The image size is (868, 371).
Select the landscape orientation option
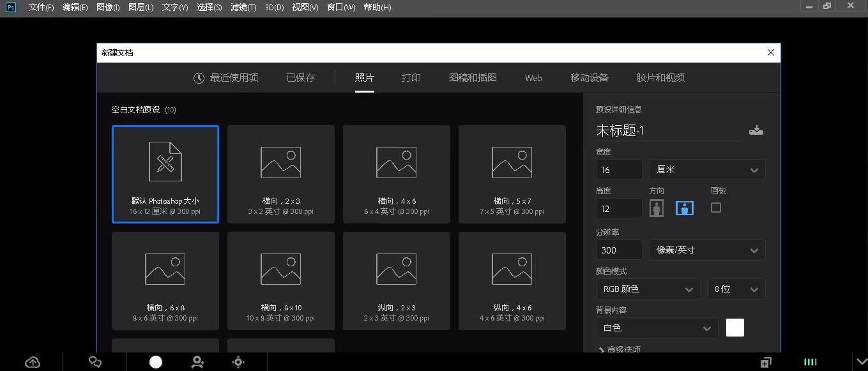click(x=685, y=208)
